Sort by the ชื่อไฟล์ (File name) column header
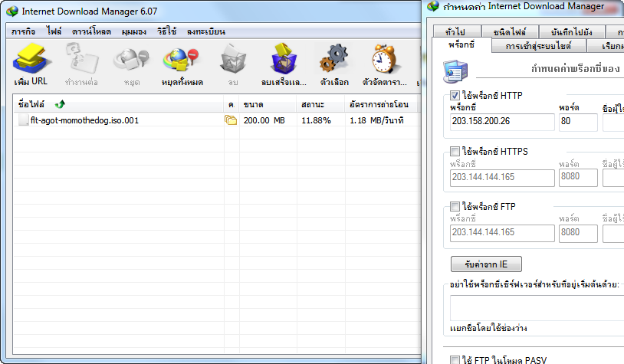The height and width of the screenshot is (364, 624). coord(118,104)
